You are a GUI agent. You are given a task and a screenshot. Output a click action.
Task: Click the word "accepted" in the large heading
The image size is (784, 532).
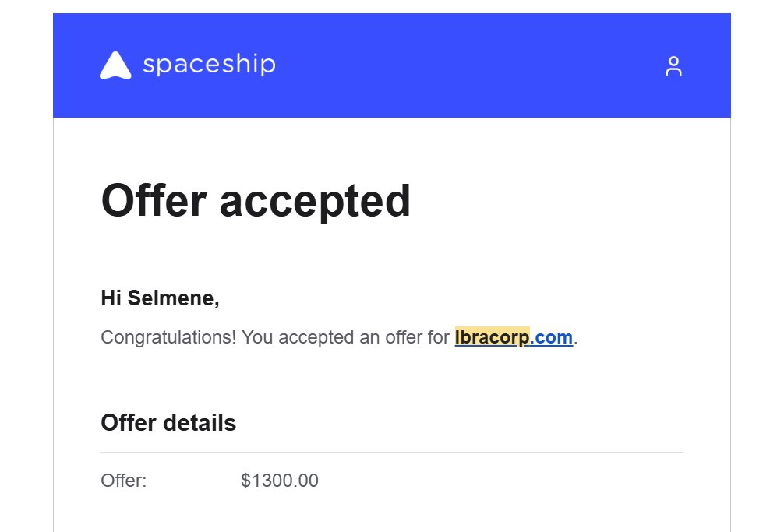[x=315, y=200]
